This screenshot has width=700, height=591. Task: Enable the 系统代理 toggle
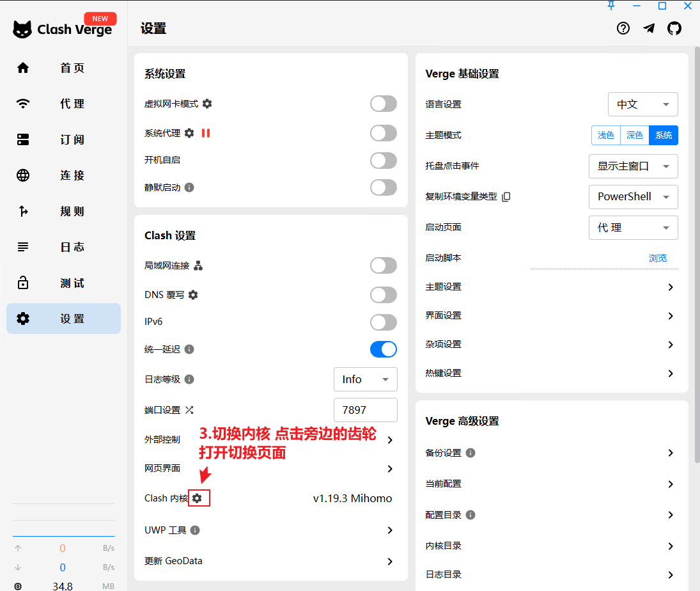pos(384,133)
